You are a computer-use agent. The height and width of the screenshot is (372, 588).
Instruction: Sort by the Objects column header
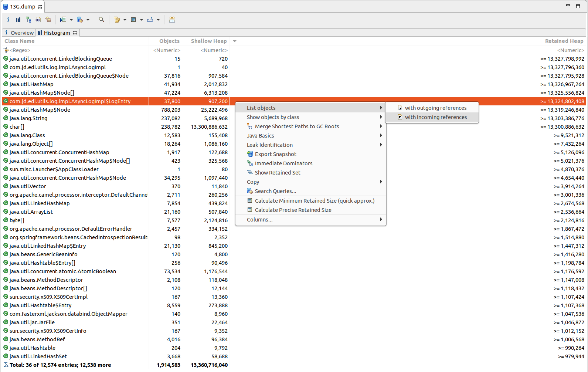166,41
